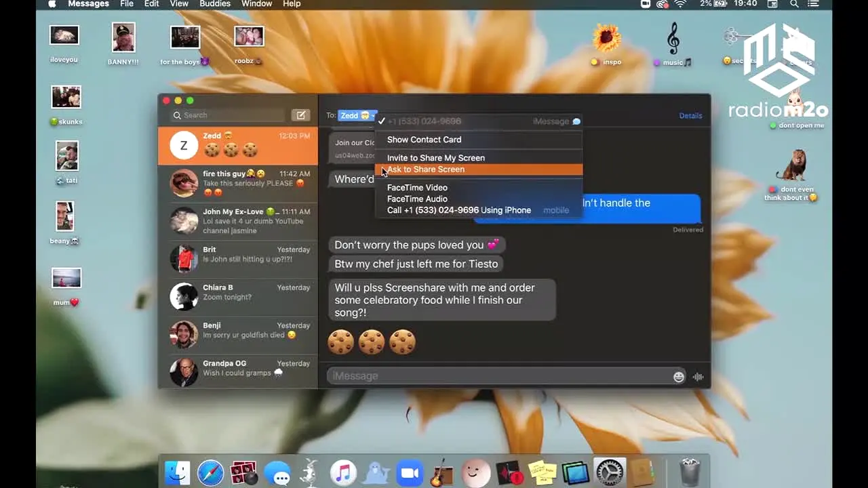Open the Window menu
The image size is (868, 488).
tap(256, 4)
